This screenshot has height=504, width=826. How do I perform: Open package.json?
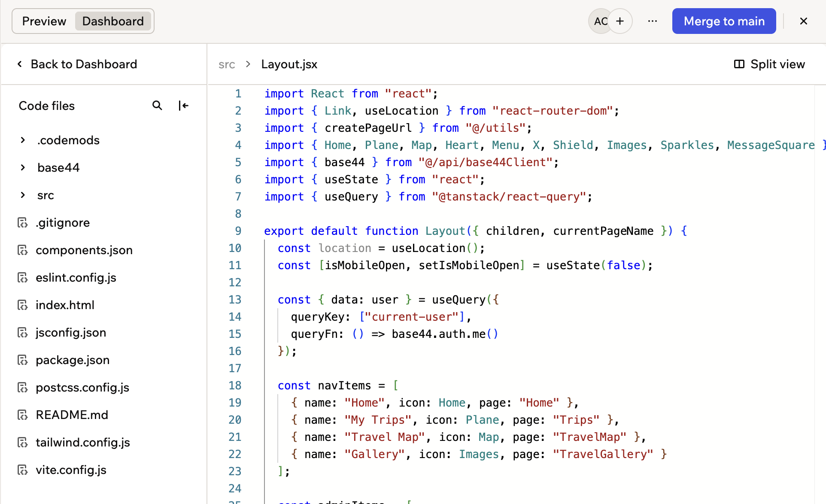pos(73,360)
